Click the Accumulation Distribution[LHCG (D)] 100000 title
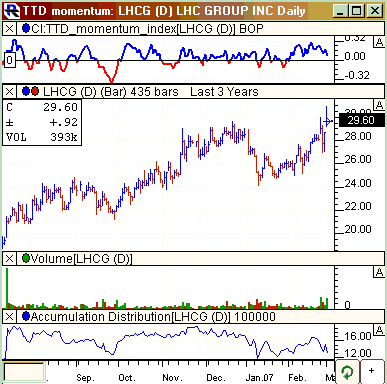 coord(153,317)
